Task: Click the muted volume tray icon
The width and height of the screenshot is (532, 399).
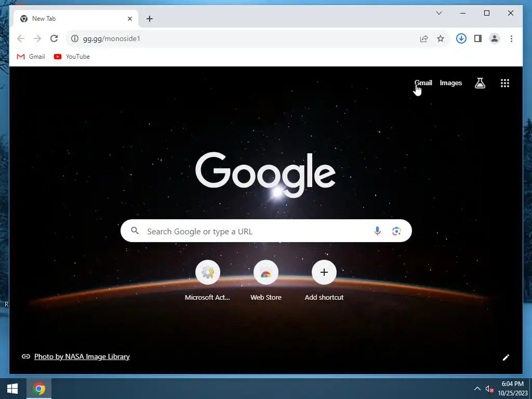Action: (x=489, y=389)
